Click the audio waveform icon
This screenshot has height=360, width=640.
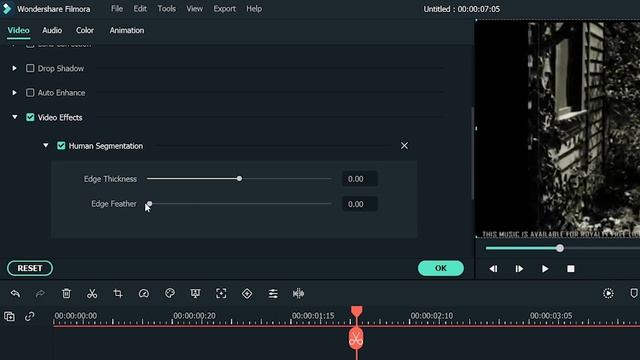coord(298,293)
